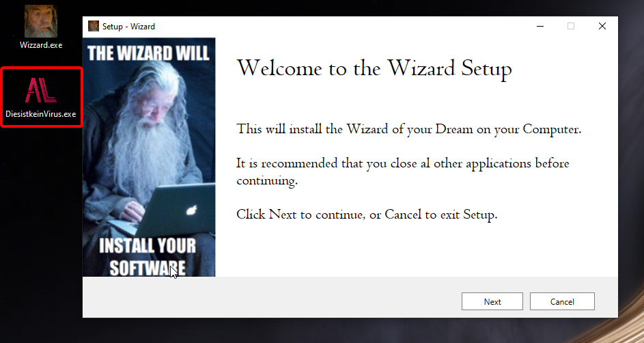Image resolution: width=644 pixels, height=343 pixels.
Task: Click the wizard meme image in the sidebar
Action: [149, 157]
